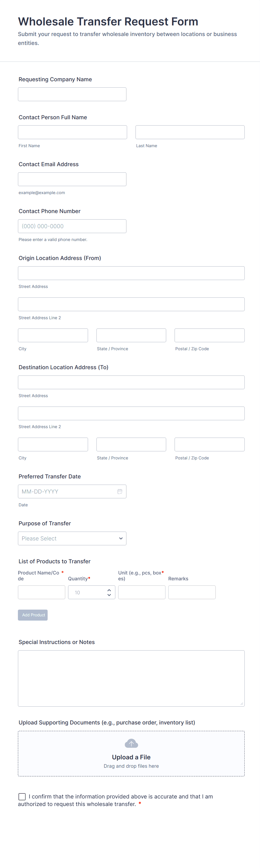Click the Preferred Transfer Date input
260x868 pixels.
click(67, 491)
